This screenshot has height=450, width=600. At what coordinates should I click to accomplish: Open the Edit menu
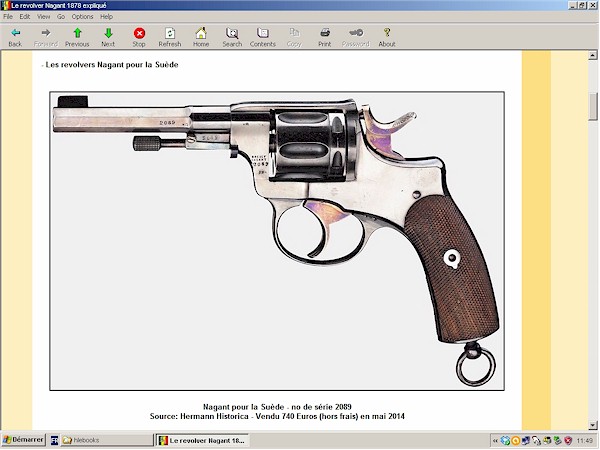click(x=25, y=17)
